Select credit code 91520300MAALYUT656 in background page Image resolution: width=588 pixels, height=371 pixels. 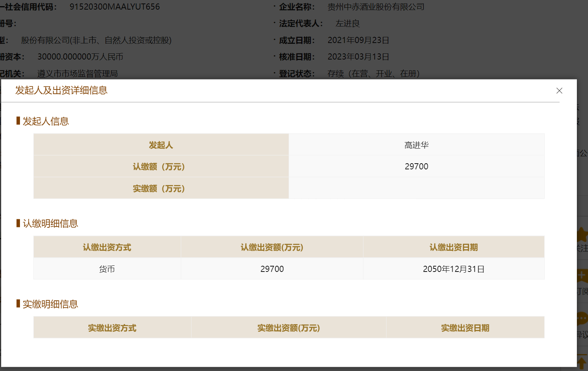tap(115, 7)
